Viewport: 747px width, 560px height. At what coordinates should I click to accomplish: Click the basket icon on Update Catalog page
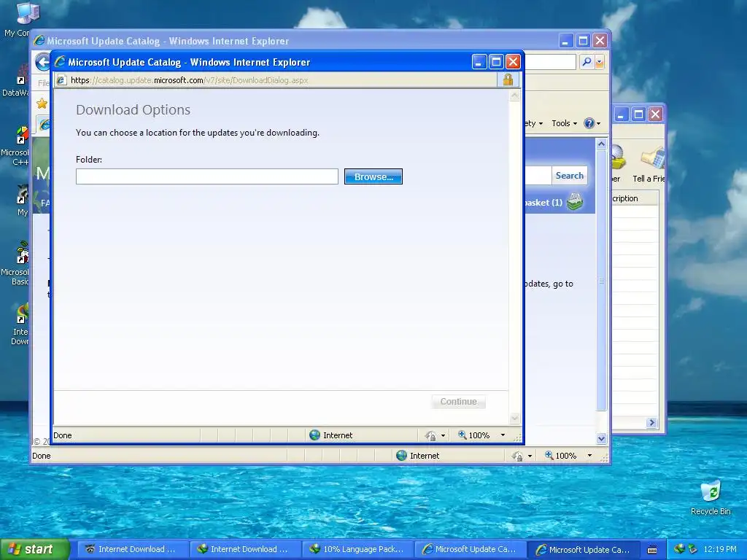575,203
